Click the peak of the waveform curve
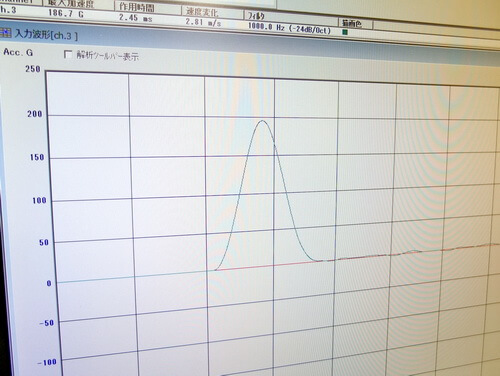 pyautogui.click(x=263, y=121)
